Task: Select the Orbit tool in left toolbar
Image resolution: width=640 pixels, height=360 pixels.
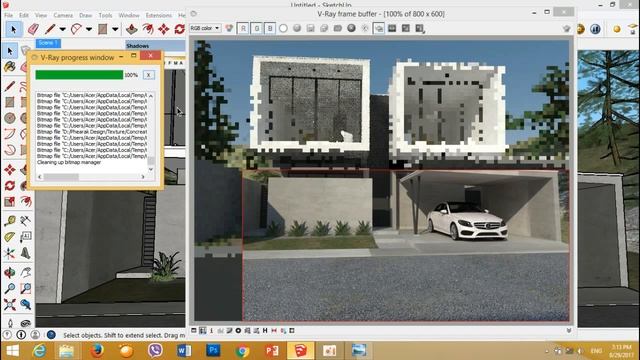Action: 10,272
